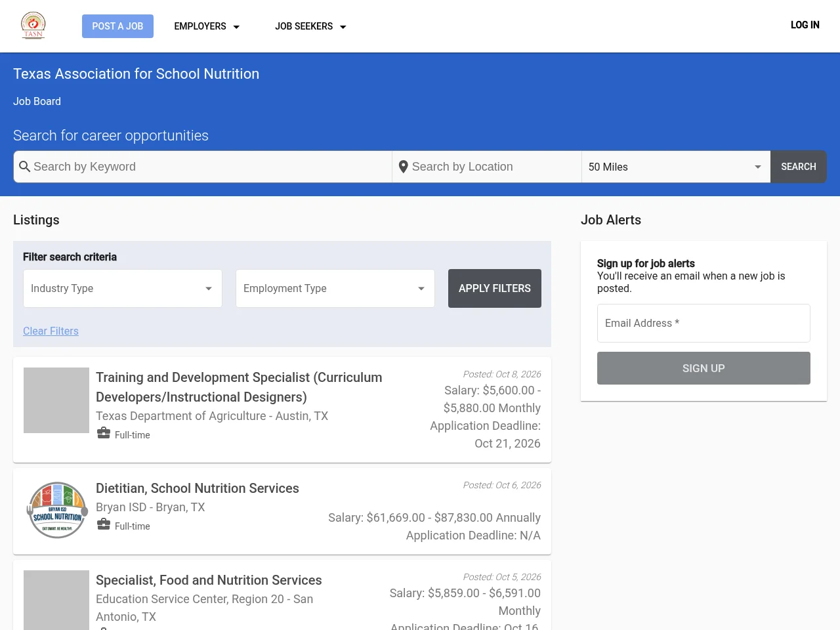
Task: Open Training and Development Specialist job title
Action: tap(239, 387)
